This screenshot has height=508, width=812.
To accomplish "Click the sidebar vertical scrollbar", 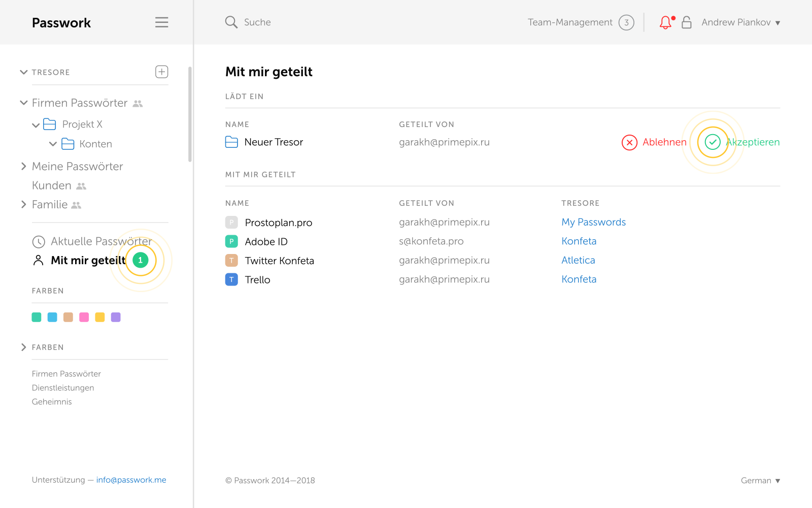I will [190, 114].
